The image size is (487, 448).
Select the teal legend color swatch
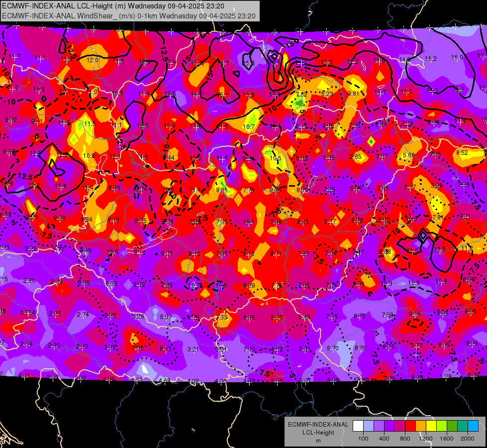tap(463, 426)
